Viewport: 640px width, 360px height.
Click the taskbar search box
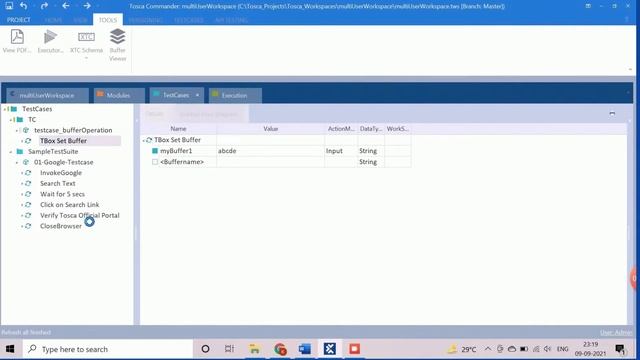[108, 349]
